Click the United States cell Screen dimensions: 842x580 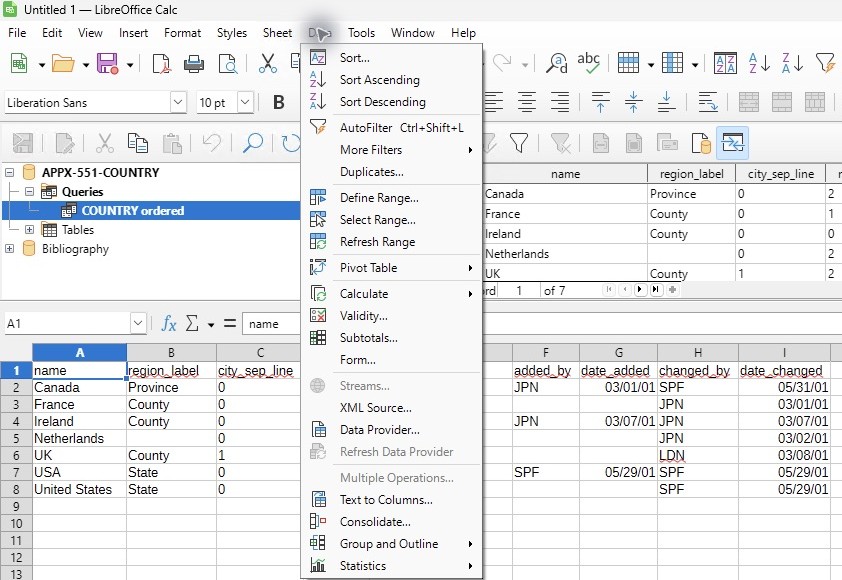79,490
